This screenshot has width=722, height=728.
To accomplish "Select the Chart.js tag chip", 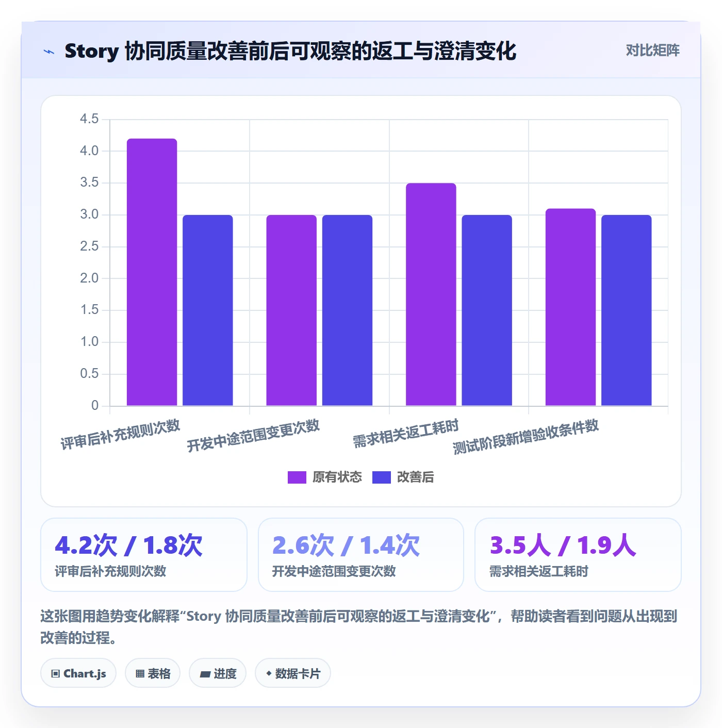I will coord(78,673).
